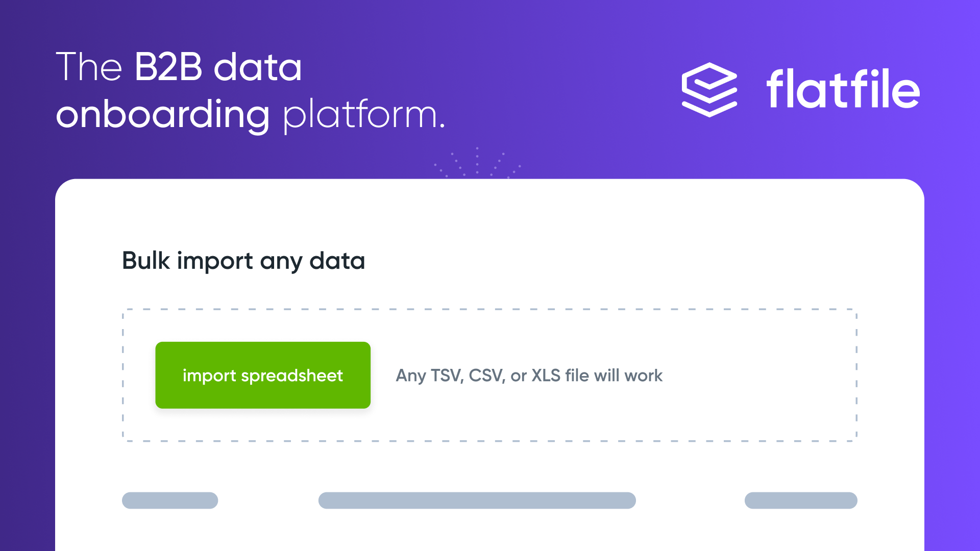Click the flatfile wordmark text

pos(843,90)
